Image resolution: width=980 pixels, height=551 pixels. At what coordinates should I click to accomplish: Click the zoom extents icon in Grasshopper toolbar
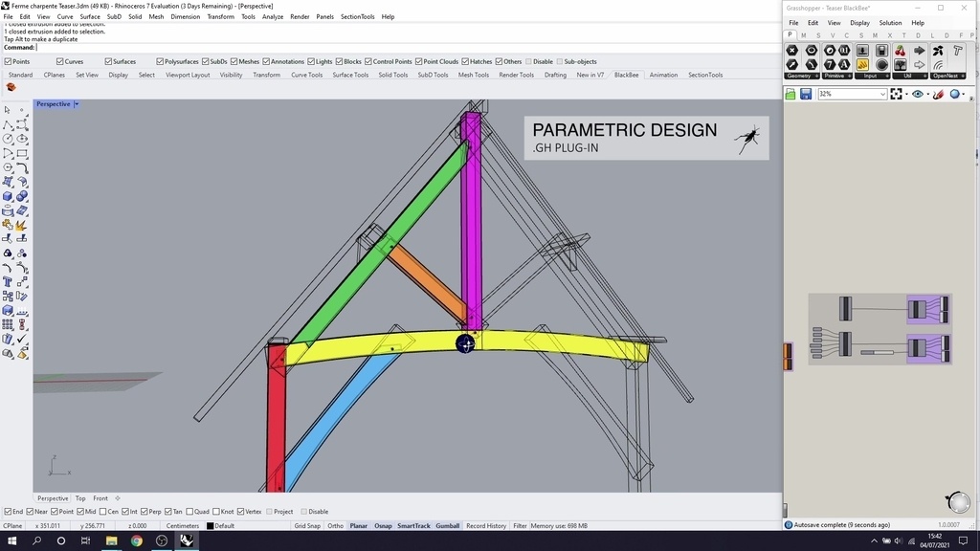tap(896, 95)
